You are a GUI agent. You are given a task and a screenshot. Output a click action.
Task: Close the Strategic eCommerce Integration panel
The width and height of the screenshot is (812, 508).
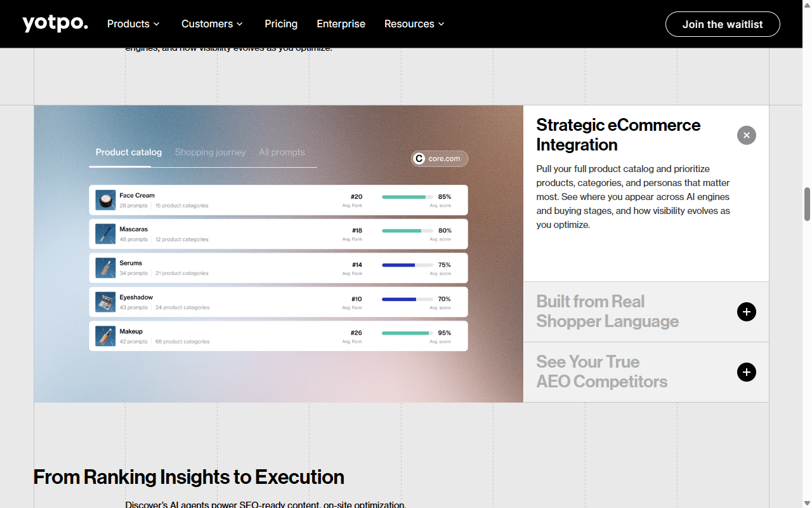click(747, 135)
